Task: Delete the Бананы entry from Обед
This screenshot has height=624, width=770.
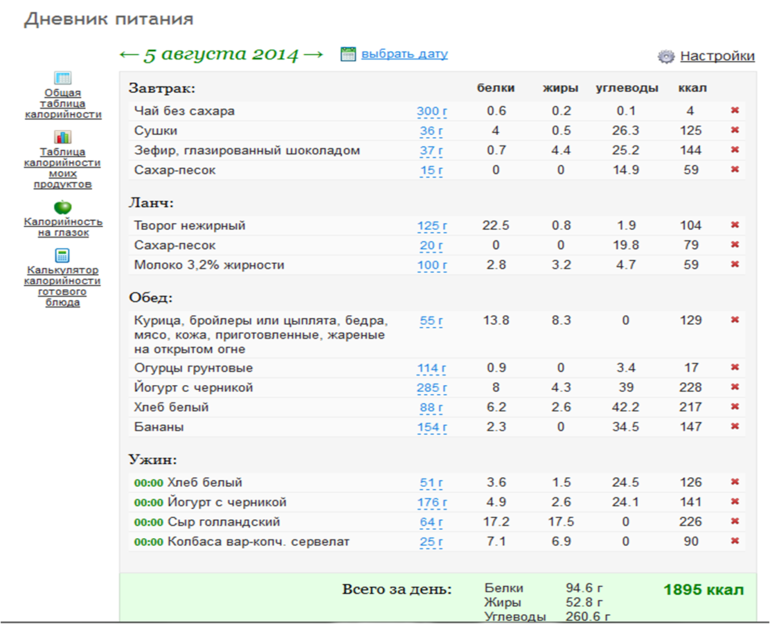Action: pyautogui.click(x=735, y=427)
